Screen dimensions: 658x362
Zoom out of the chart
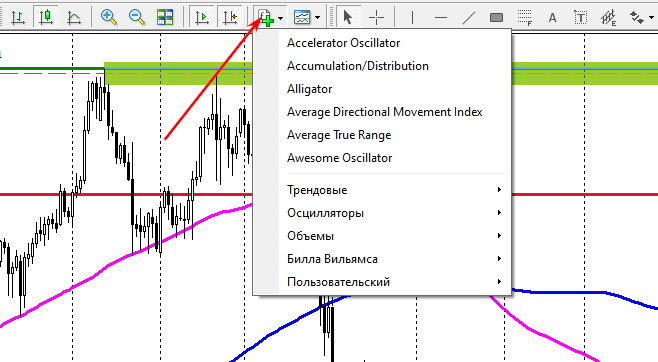pyautogui.click(x=137, y=17)
